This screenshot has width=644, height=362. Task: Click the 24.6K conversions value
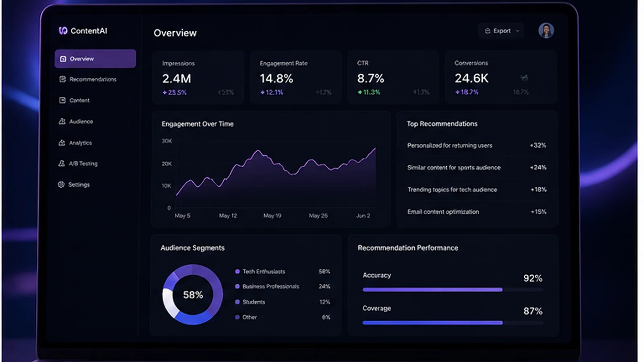pos(472,78)
